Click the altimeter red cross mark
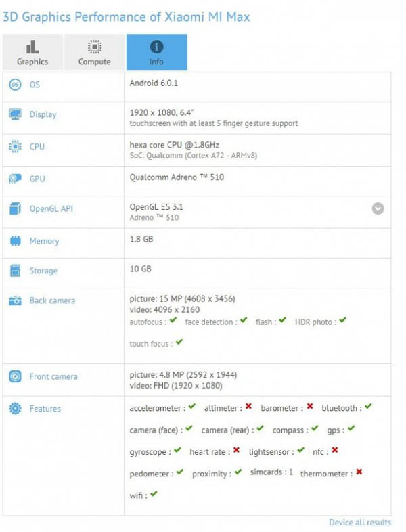Screen dimensions: 406x532 [248, 407]
